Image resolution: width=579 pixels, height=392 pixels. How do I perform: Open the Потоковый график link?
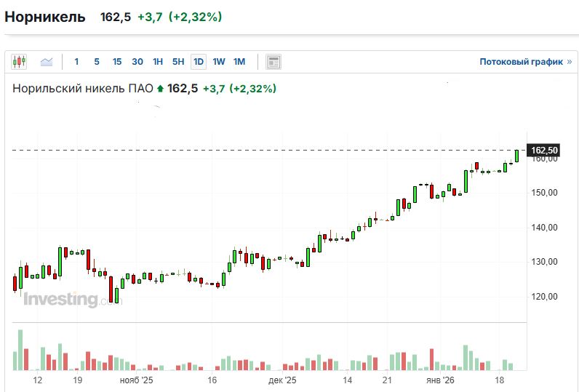pyautogui.click(x=525, y=62)
